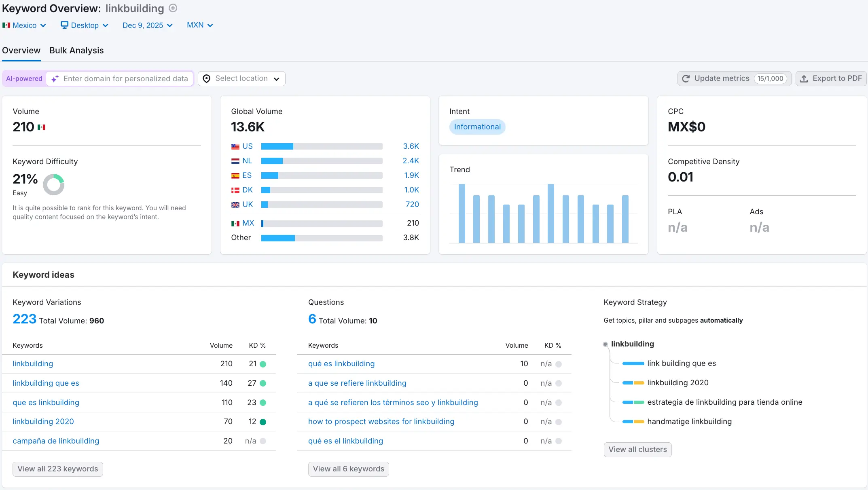Open the Mexico country dropdown
868x490 pixels.
24,25
